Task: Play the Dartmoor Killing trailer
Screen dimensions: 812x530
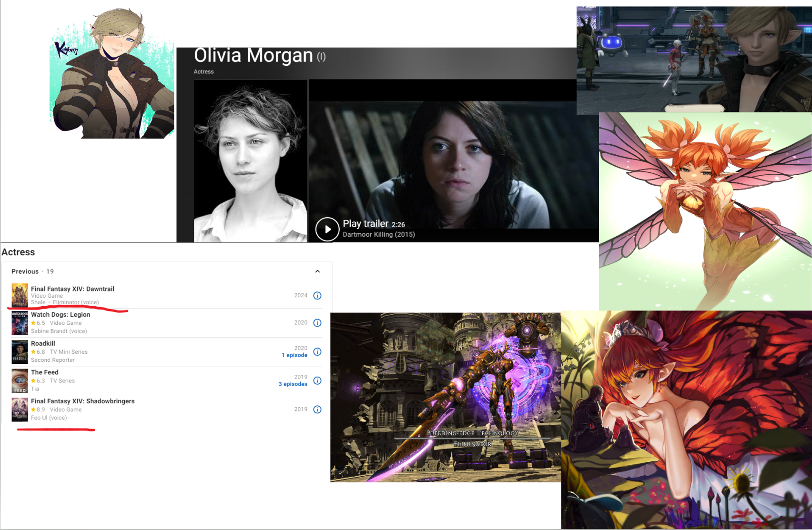Action: point(327,230)
